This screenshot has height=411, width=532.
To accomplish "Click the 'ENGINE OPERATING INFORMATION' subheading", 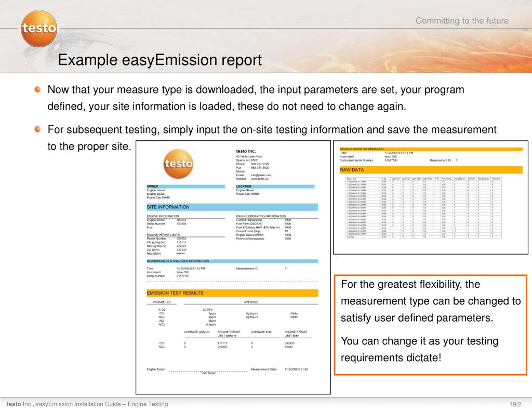I will pyautogui.click(x=261, y=216).
